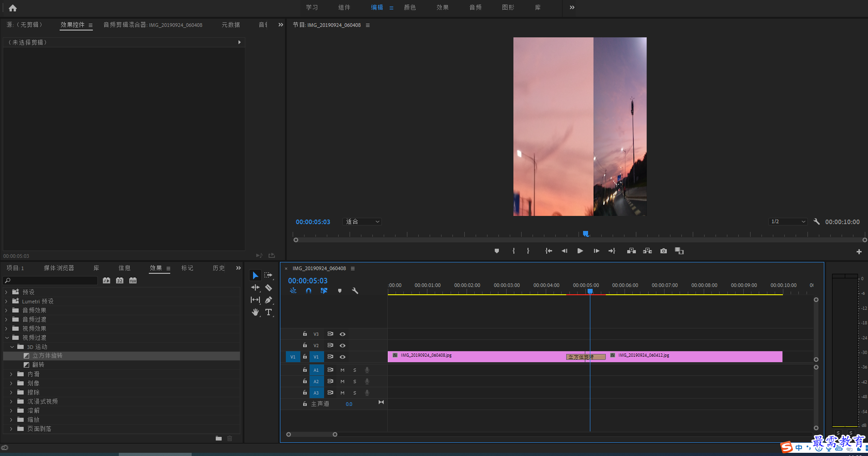
Task: Select the Pen tool
Action: coord(269,300)
